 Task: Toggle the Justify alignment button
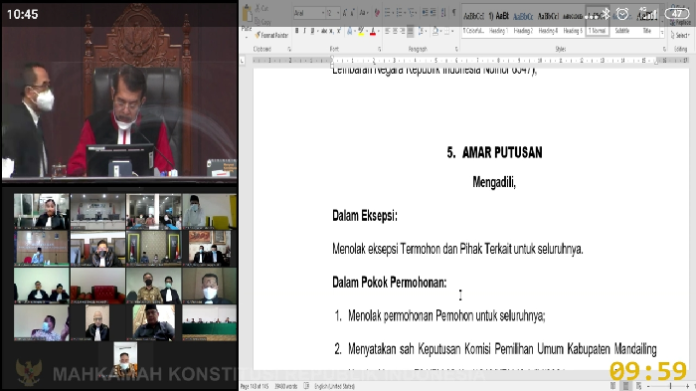[x=411, y=31]
